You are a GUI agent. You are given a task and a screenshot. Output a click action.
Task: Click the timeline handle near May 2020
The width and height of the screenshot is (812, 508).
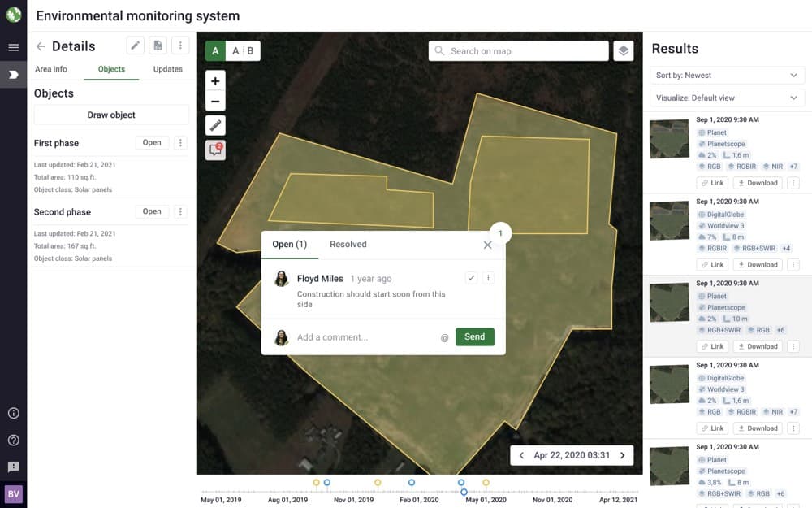tap(464, 492)
